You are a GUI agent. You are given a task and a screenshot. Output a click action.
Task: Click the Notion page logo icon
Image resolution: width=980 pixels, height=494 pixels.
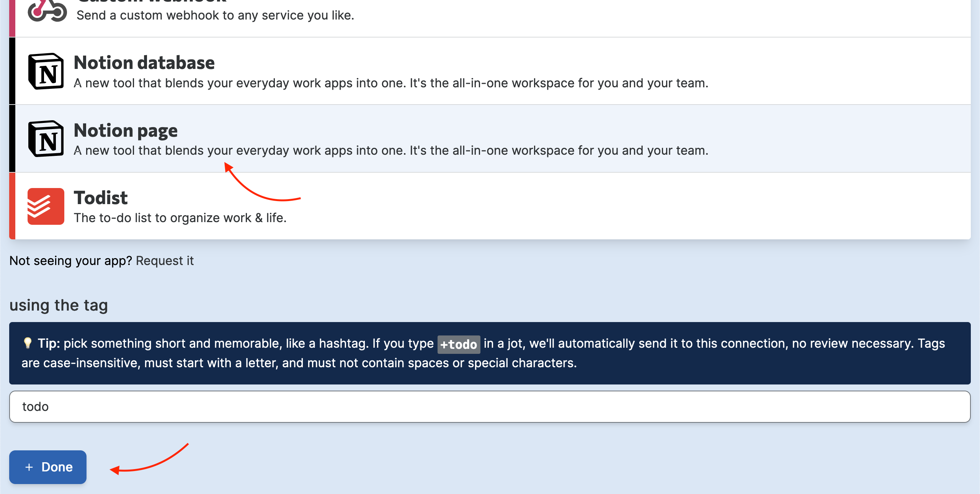click(46, 139)
